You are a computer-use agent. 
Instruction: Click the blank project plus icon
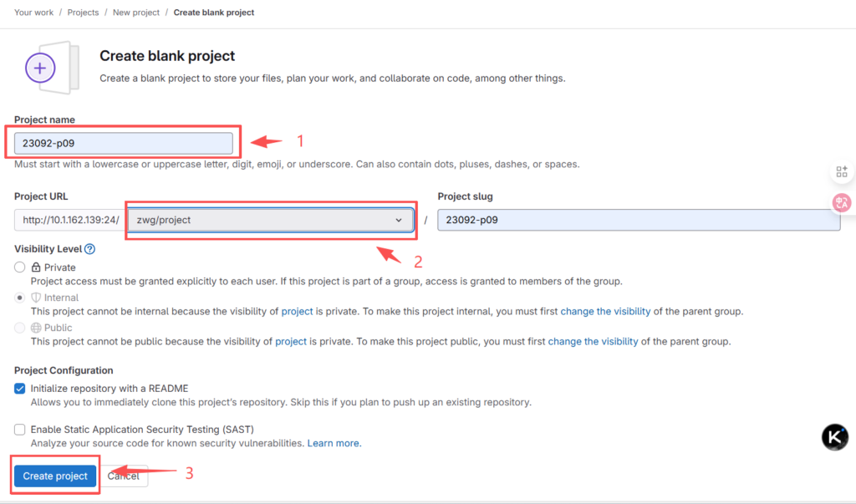[x=40, y=67]
